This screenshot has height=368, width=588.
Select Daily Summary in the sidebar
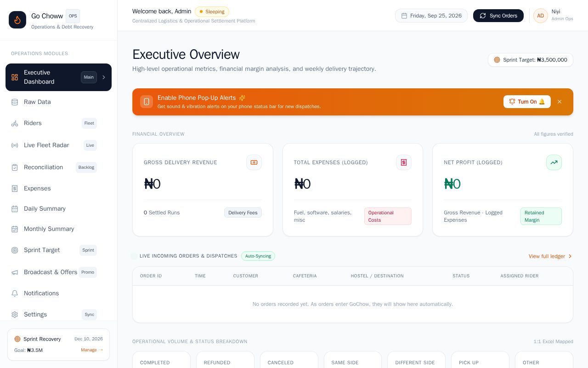(58, 209)
